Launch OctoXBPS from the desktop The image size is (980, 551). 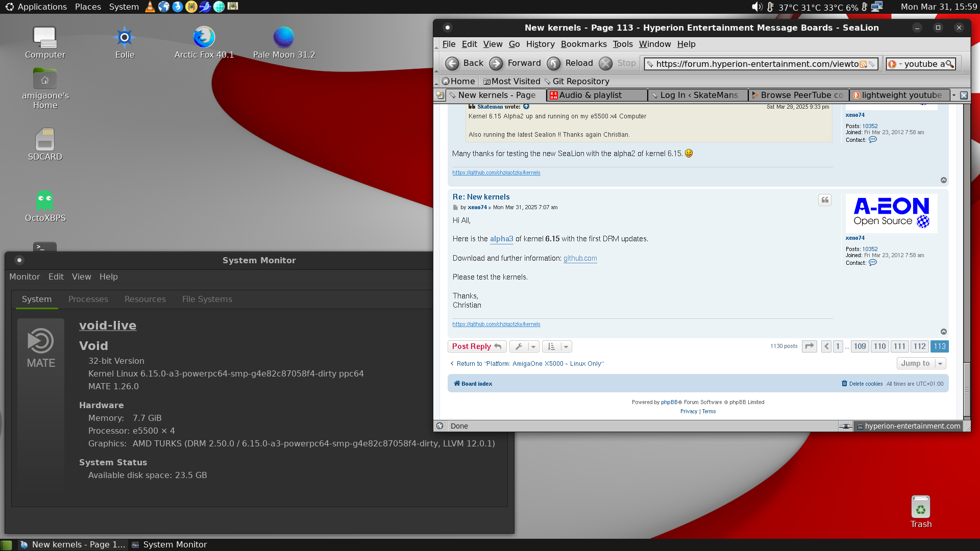pos(45,206)
